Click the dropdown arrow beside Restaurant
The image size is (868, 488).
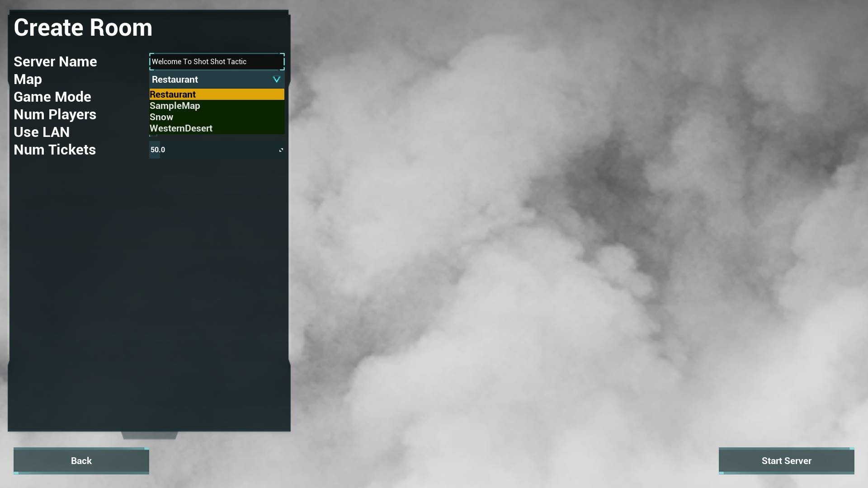[x=276, y=80]
